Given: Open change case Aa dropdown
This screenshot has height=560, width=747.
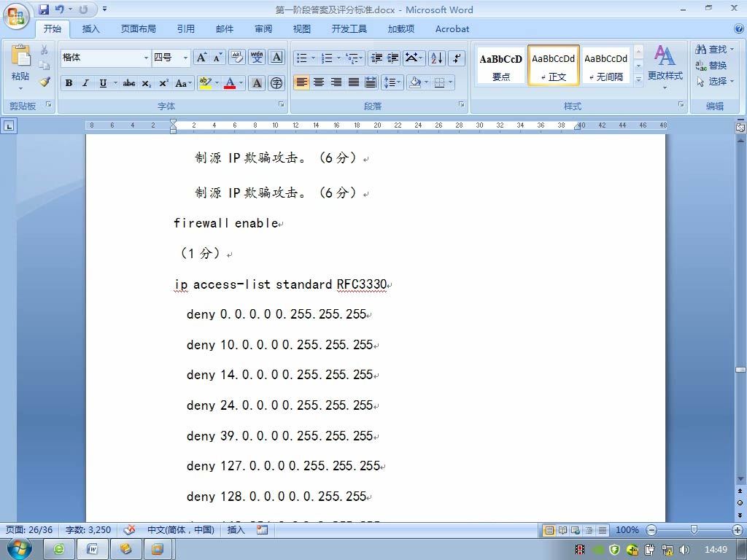Looking at the screenshot, I should pyautogui.click(x=183, y=83).
